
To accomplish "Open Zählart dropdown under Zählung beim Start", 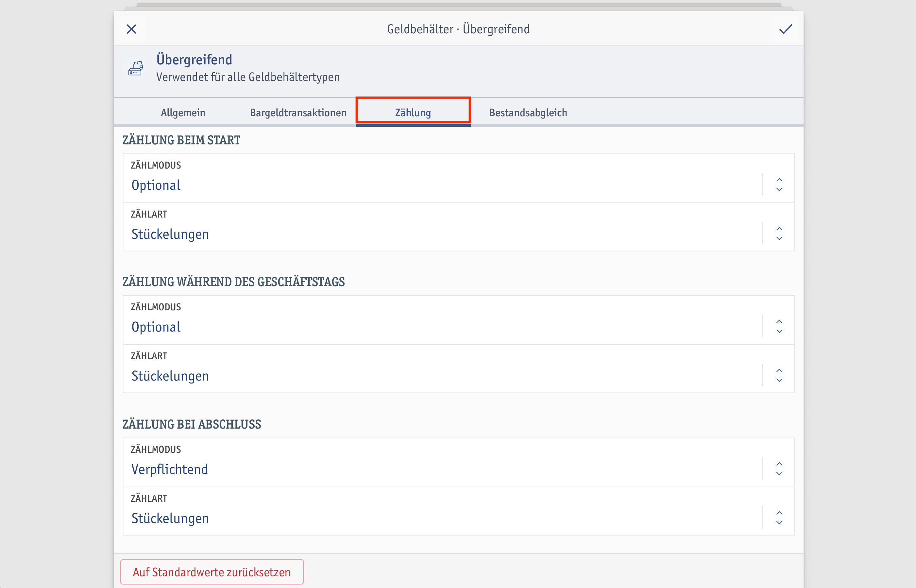I will point(458,227).
